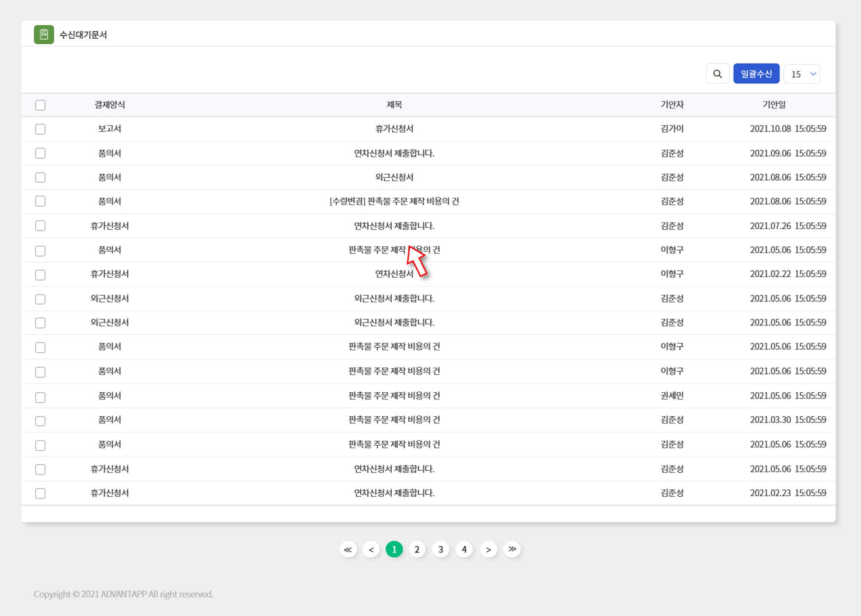Open page 2 of the list
Image resolution: width=861 pixels, height=616 pixels.
pos(417,550)
